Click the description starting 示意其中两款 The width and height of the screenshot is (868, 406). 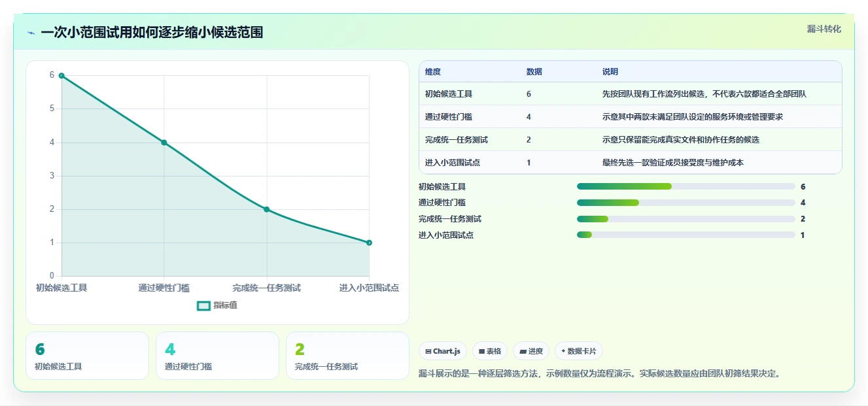(x=692, y=117)
